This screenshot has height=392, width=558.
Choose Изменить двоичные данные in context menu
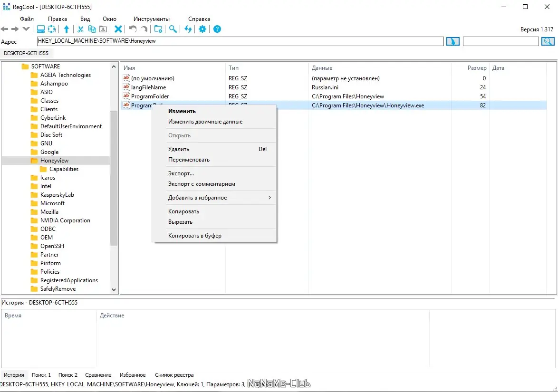point(214,122)
